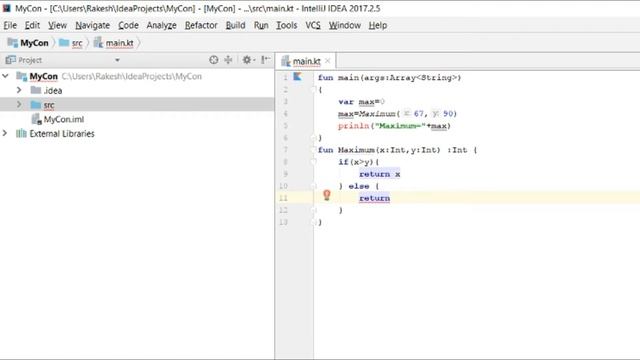This screenshot has height=360, width=640.
Task: Click line number 7 in gutter
Action: point(285,150)
